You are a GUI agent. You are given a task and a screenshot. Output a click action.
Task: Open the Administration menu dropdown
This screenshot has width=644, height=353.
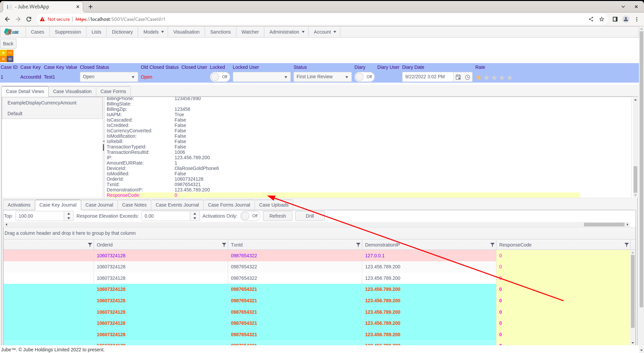click(x=286, y=32)
